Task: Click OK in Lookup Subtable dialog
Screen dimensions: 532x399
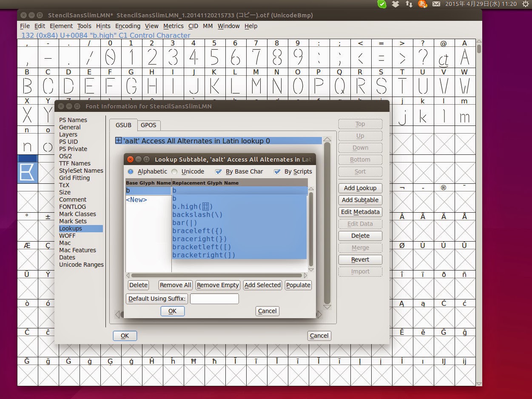Action: 172,311
